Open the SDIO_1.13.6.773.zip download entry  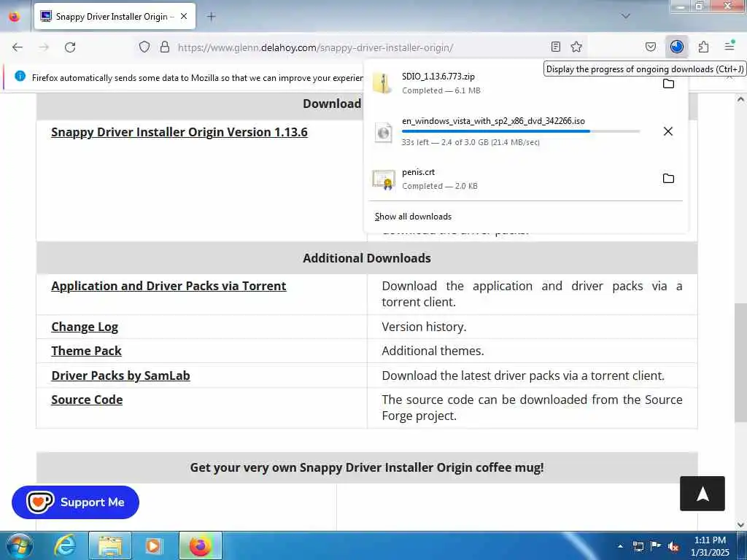coord(511,83)
